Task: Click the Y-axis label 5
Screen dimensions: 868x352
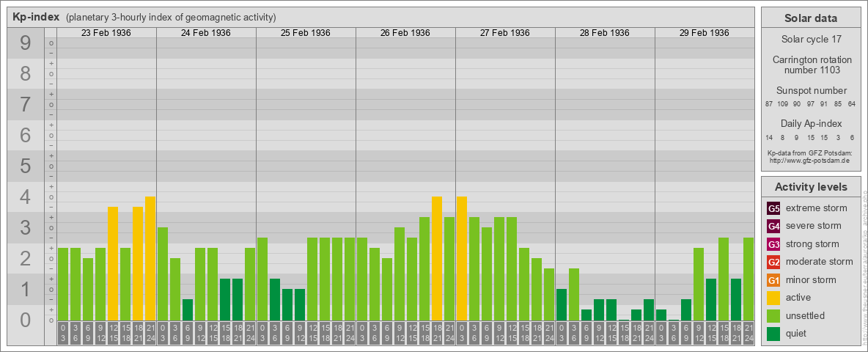Action: pyautogui.click(x=26, y=166)
